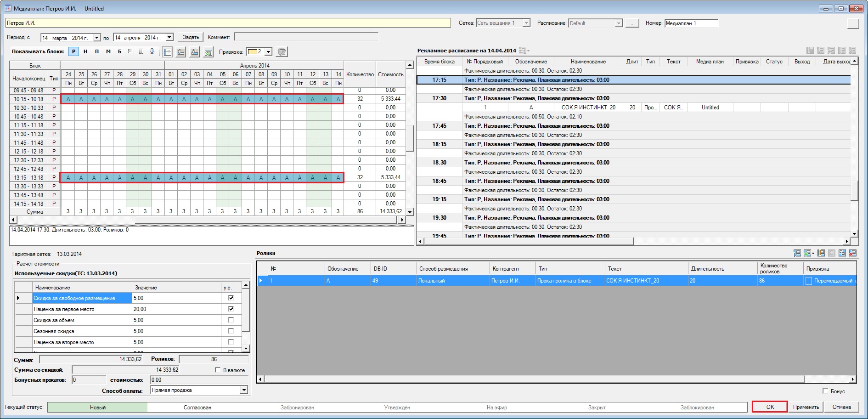This screenshot has width=868, height=419.
Task: Click the Отмена button
Action: tap(841, 407)
